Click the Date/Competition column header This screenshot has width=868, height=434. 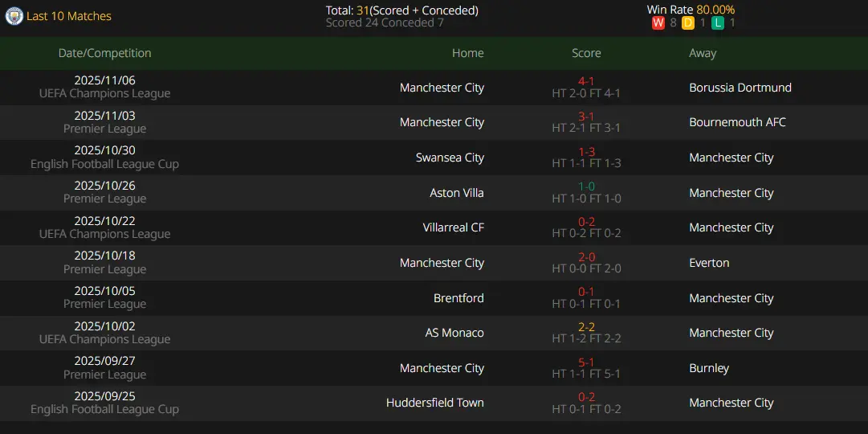click(x=104, y=53)
